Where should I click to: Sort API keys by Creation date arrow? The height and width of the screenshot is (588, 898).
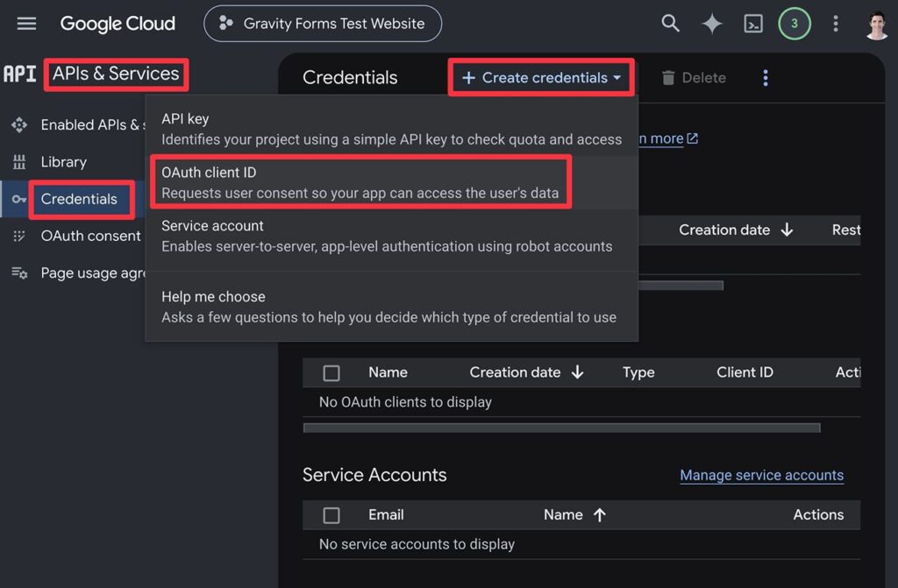(787, 230)
